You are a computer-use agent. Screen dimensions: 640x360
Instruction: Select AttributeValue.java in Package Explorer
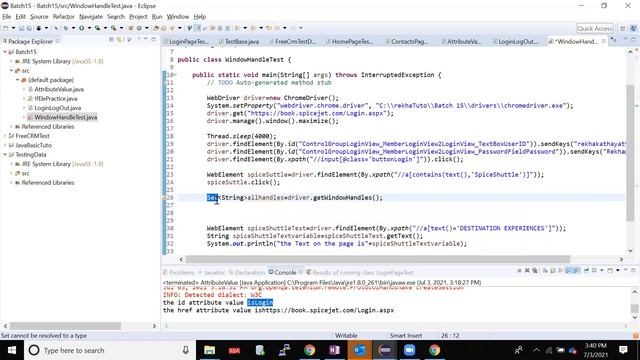[x=59, y=89]
